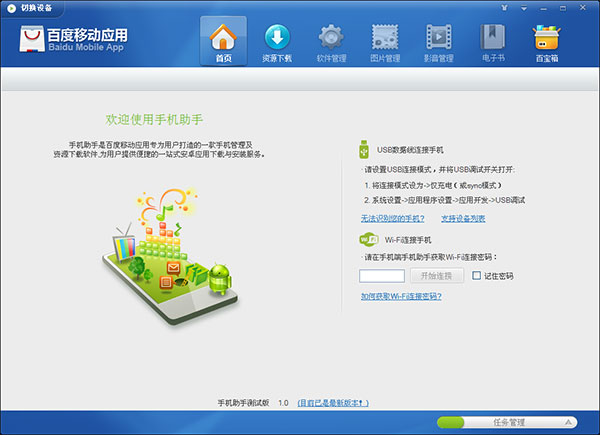Switch to the 软件管理 tab
600x435 pixels.
331,43
